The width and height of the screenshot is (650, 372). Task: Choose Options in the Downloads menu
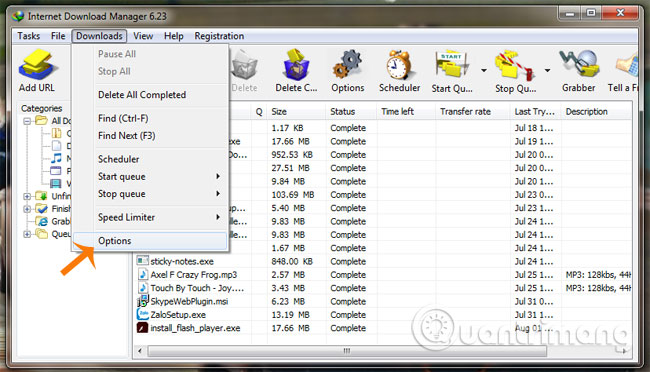[x=150, y=241]
